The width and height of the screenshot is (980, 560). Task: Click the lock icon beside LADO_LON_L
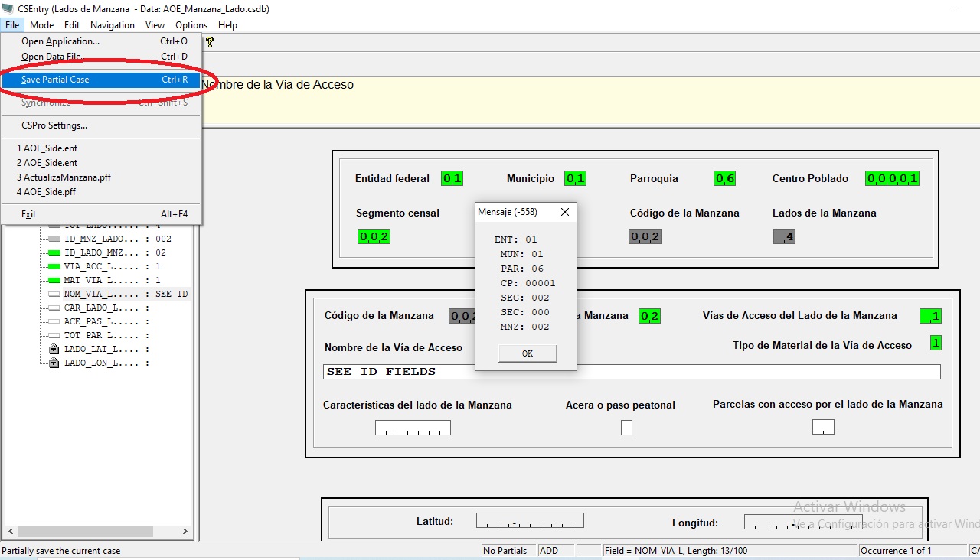[54, 363]
